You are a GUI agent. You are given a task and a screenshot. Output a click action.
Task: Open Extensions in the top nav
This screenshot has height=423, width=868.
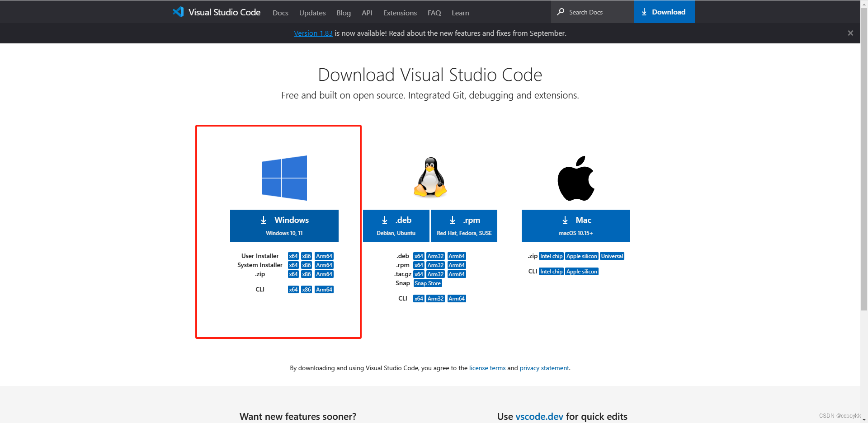tap(400, 13)
